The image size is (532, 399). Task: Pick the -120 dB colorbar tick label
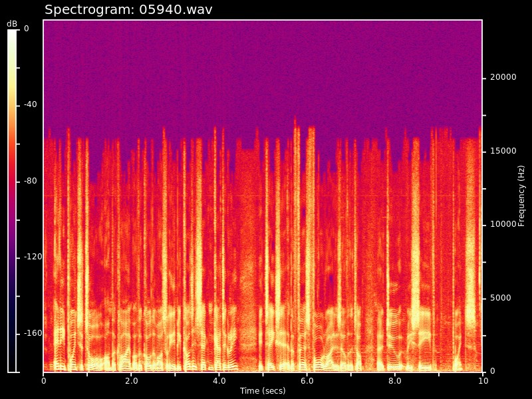(x=33, y=257)
